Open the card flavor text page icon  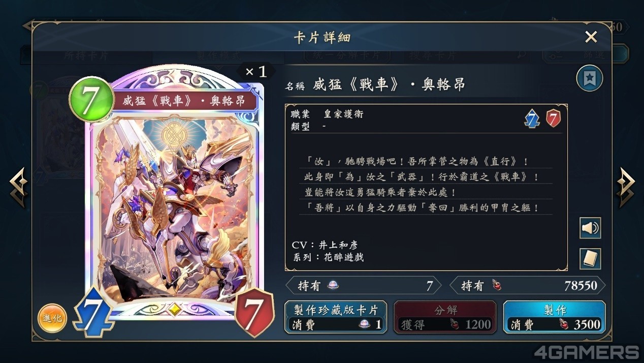pos(590,259)
